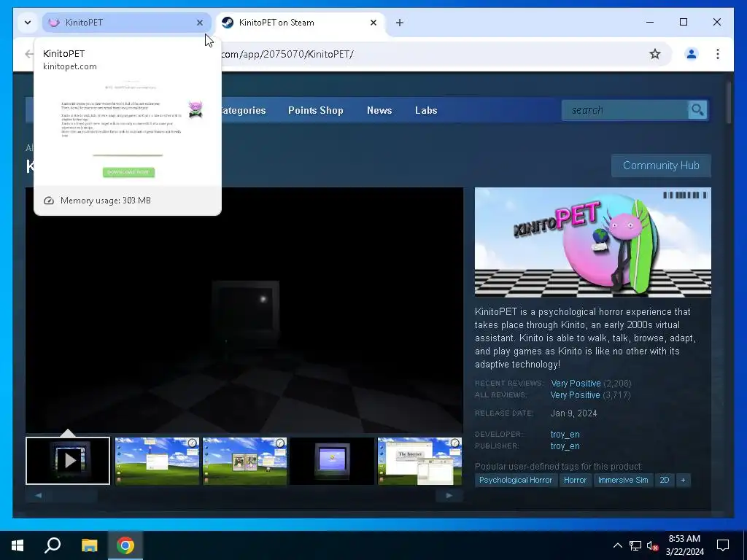Click 'Memory usage: 303 MB' in tab preview
Image resolution: width=747 pixels, height=560 pixels.
[x=105, y=201]
